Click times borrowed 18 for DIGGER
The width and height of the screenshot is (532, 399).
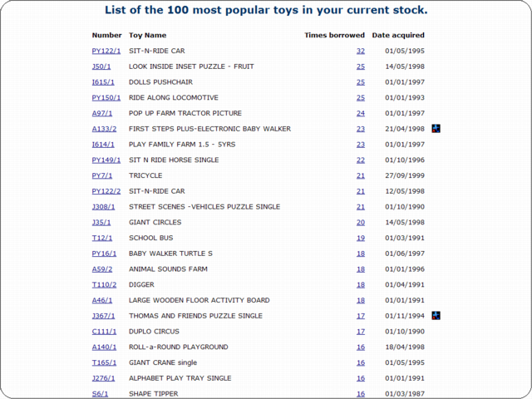[361, 285]
